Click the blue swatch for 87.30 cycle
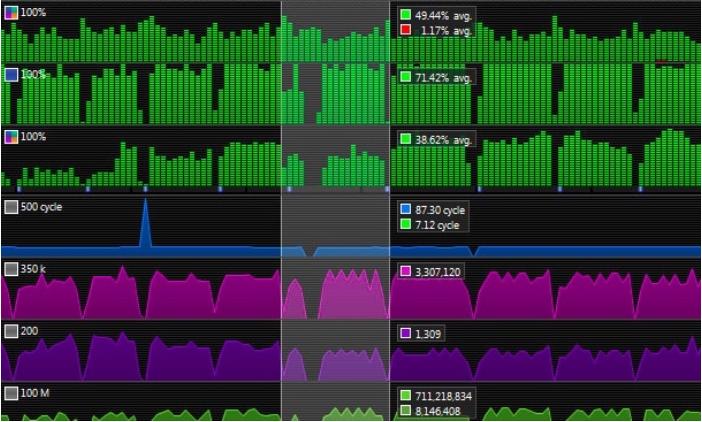The width and height of the screenshot is (702, 422). pyautogui.click(x=406, y=209)
